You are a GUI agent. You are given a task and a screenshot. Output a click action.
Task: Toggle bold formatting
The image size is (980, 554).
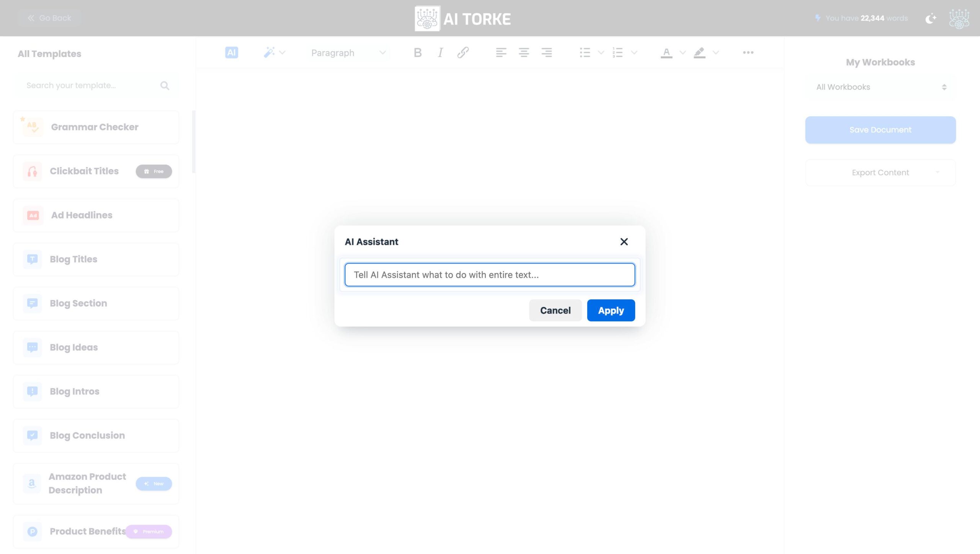(417, 52)
